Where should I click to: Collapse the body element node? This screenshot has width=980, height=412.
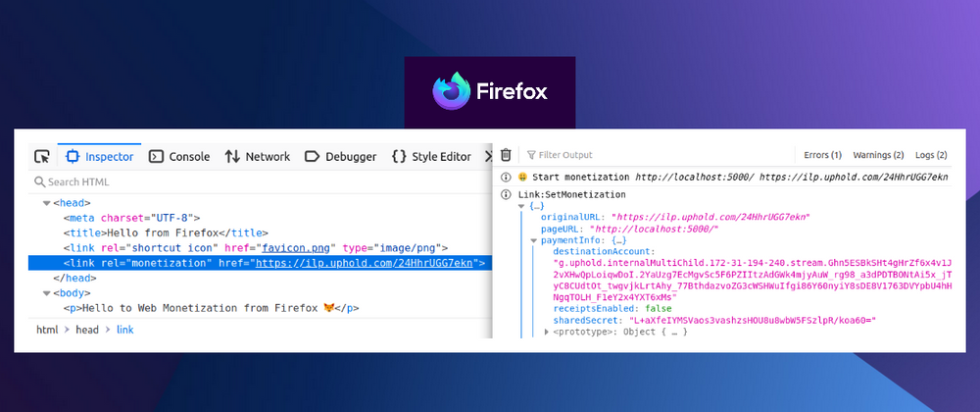tap(45, 292)
